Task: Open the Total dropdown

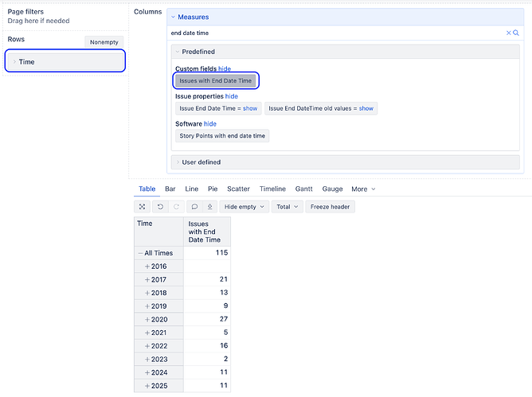Action: [287, 206]
